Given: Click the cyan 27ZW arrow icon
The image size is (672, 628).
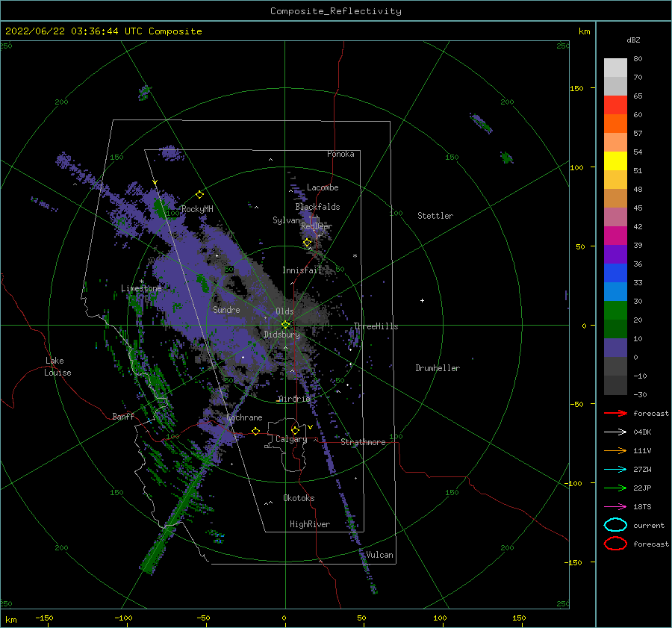Looking at the screenshot, I should point(615,470).
